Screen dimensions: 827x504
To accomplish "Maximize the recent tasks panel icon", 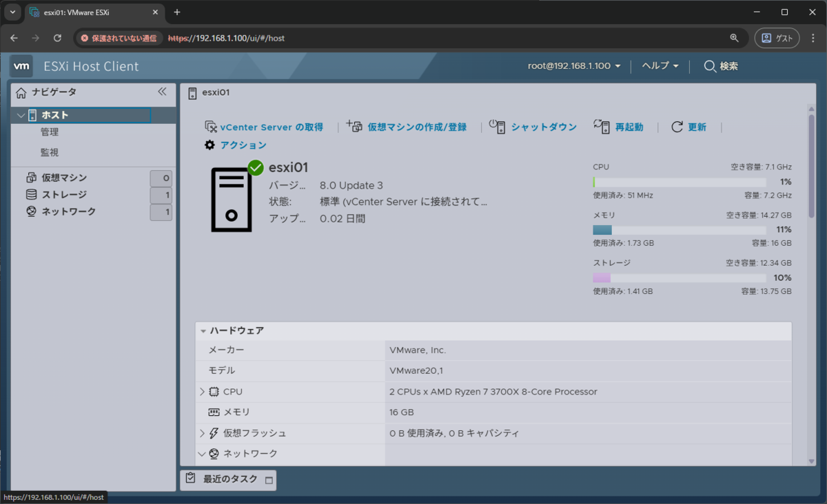I will coord(269,480).
